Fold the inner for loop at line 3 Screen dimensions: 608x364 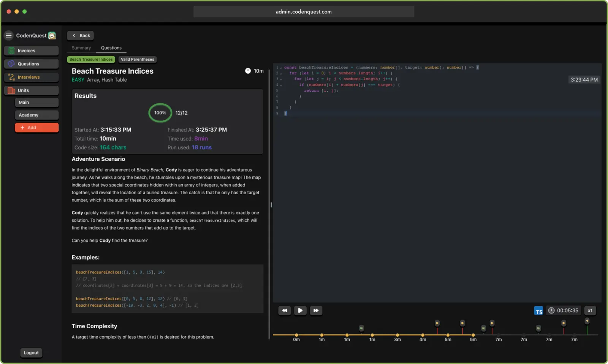click(x=281, y=79)
